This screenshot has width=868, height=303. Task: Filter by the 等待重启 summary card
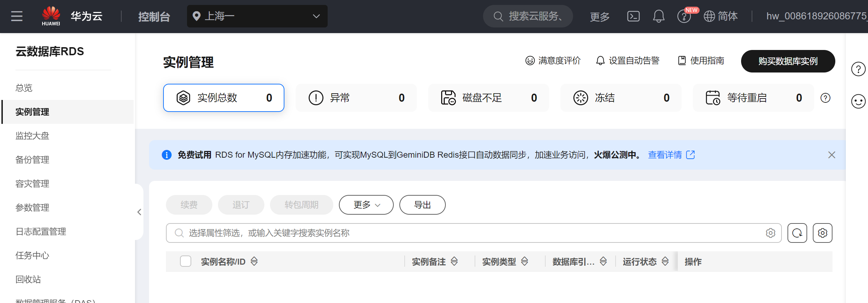[753, 98]
